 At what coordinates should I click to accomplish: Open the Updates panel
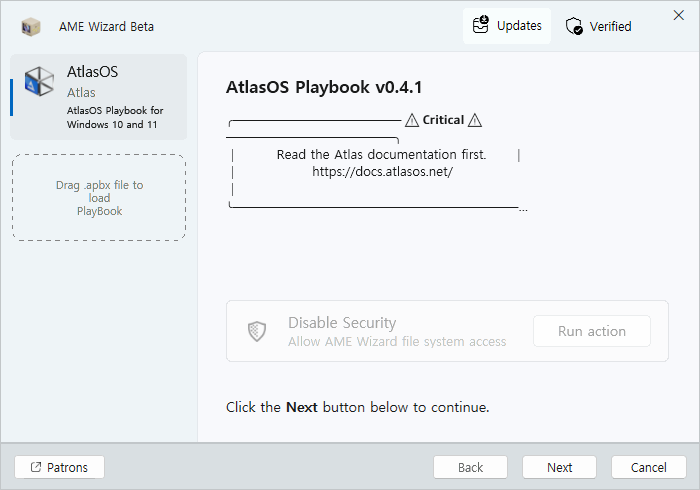507,26
